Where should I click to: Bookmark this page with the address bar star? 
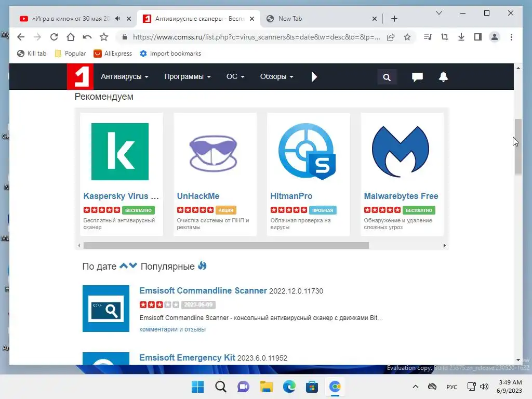click(x=407, y=37)
